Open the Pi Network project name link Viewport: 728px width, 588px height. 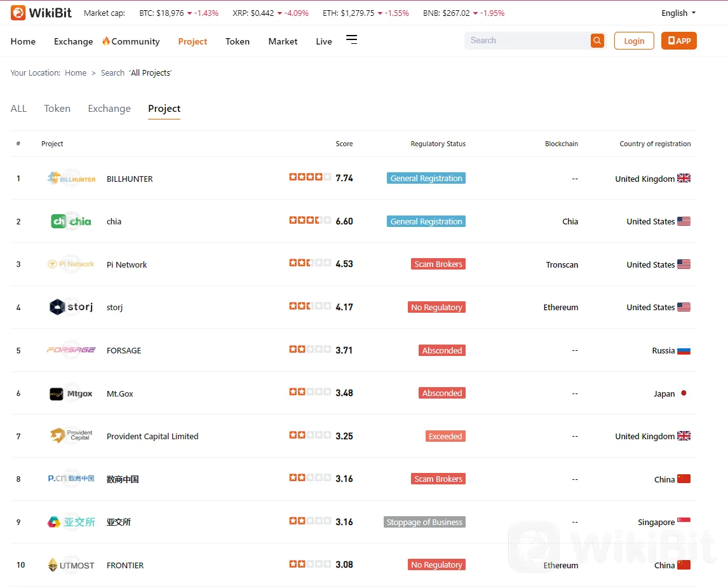click(127, 264)
